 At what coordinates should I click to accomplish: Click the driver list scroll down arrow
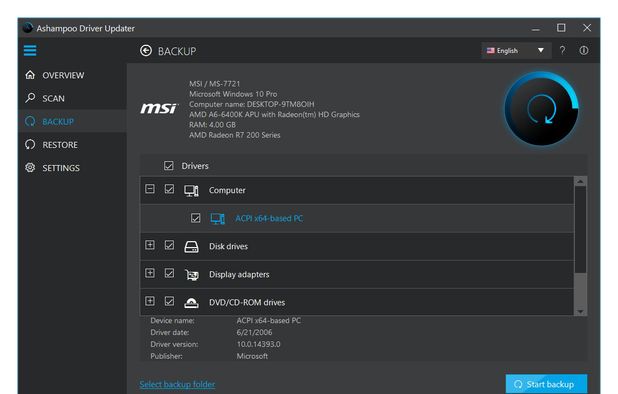pyautogui.click(x=580, y=311)
